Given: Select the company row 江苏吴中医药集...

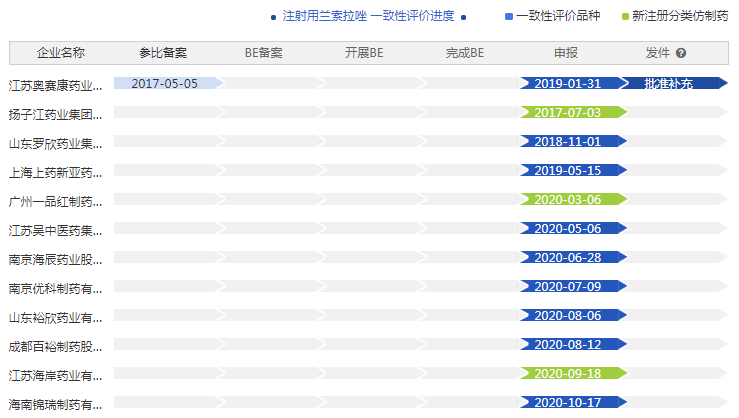Looking at the screenshot, I should tap(55, 231).
